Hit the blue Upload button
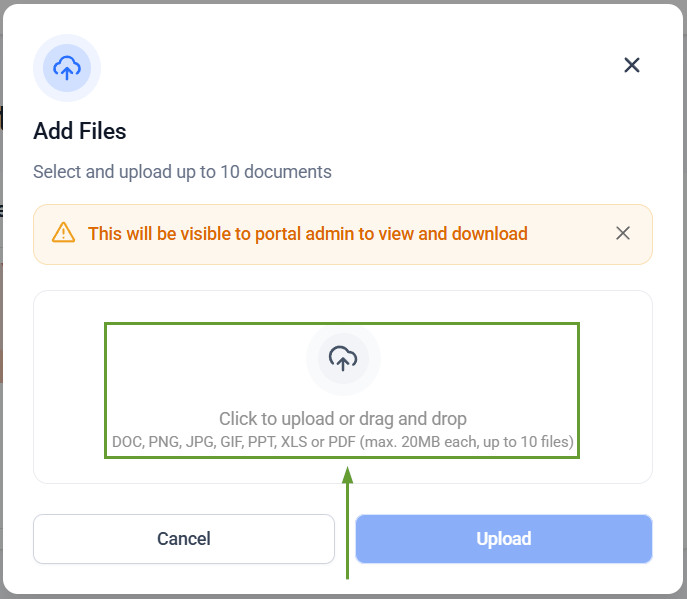 point(504,539)
